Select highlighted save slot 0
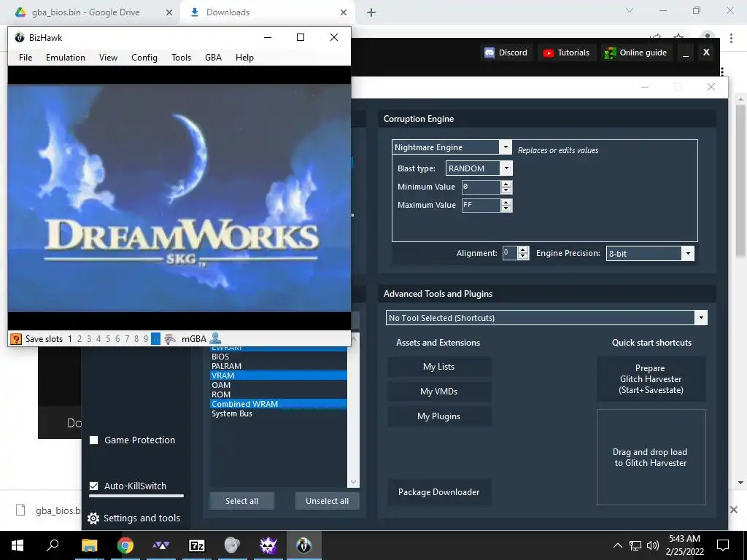 point(155,339)
